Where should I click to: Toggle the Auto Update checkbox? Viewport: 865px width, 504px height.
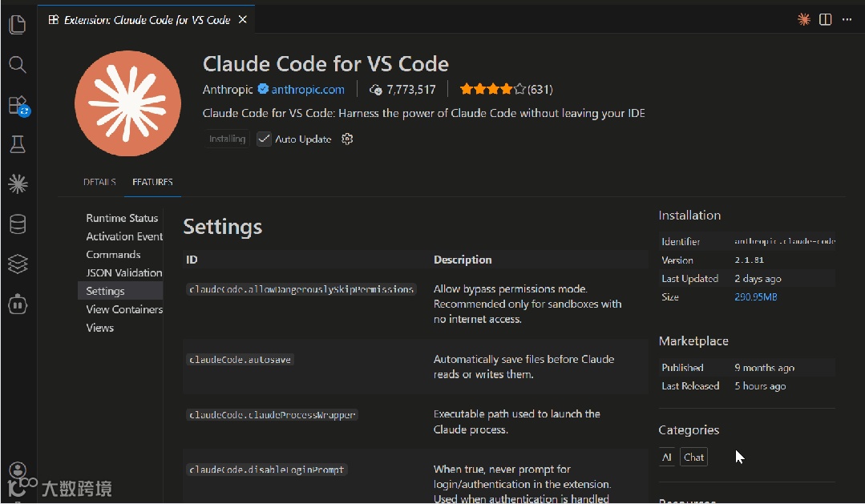[x=264, y=139]
